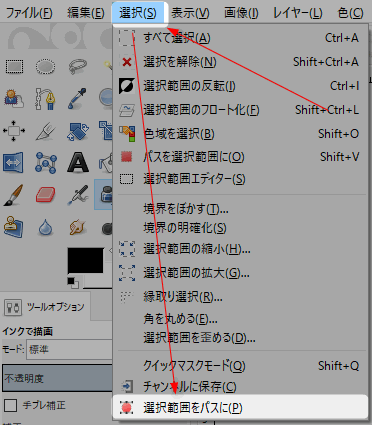The width and height of the screenshot is (372, 425).
Task: Select the Eraser tool
Action: coord(46,195)
